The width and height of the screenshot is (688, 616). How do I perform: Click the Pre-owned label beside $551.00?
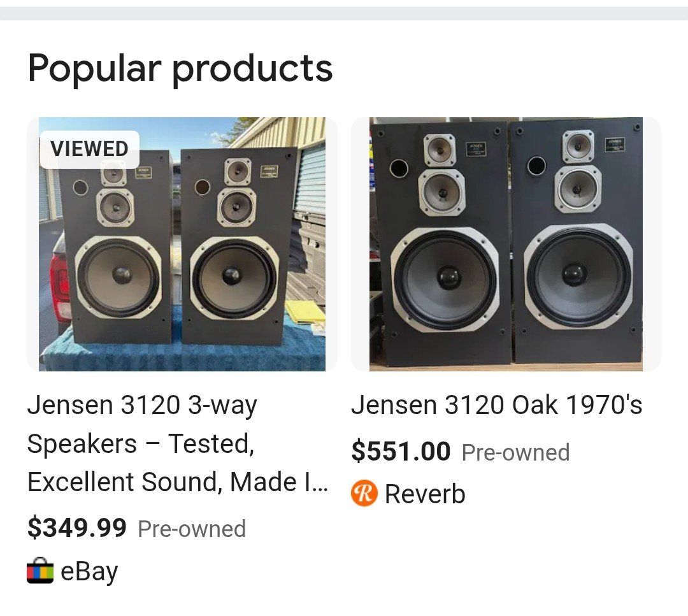pyautogui.click(x=515, y=452)
